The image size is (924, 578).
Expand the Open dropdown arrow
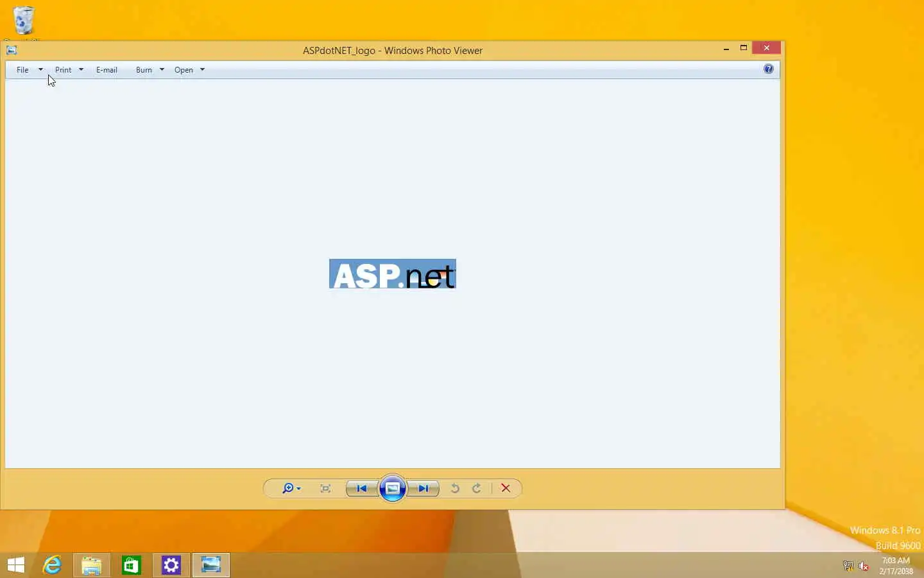tap(202, 70)
